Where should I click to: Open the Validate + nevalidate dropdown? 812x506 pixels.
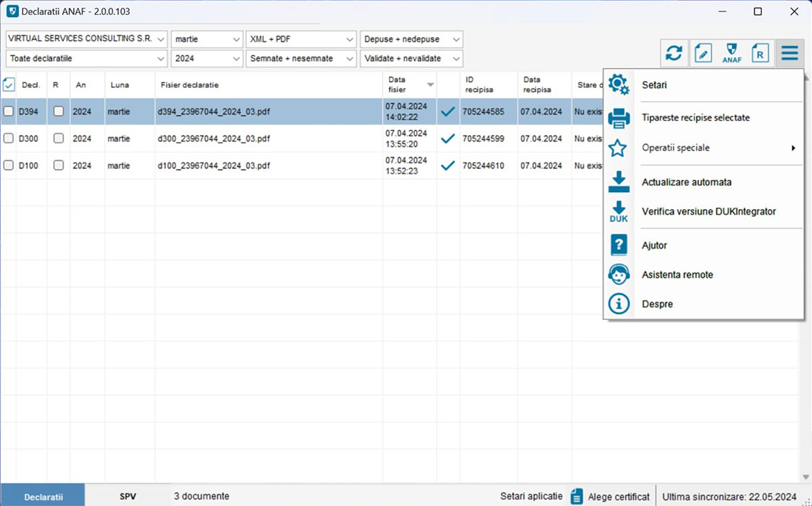[x=411, y=59]
